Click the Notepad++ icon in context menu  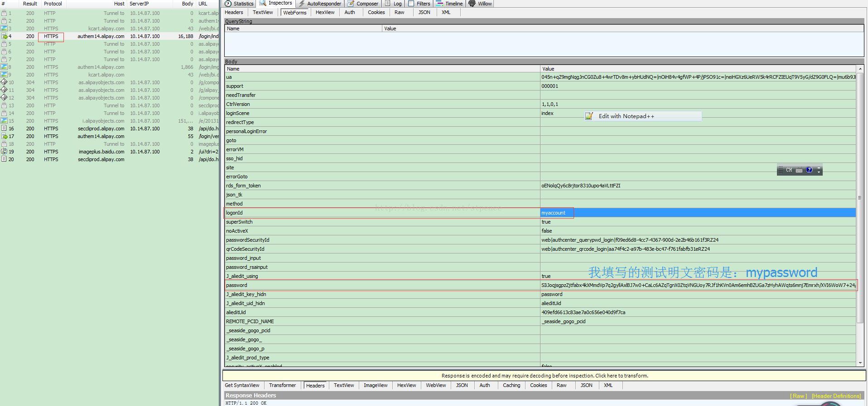[589, 116]
